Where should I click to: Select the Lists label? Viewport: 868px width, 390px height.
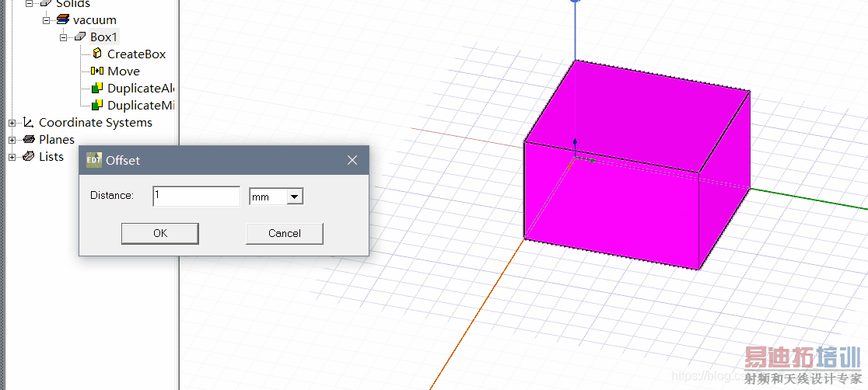tap(51, 157)
